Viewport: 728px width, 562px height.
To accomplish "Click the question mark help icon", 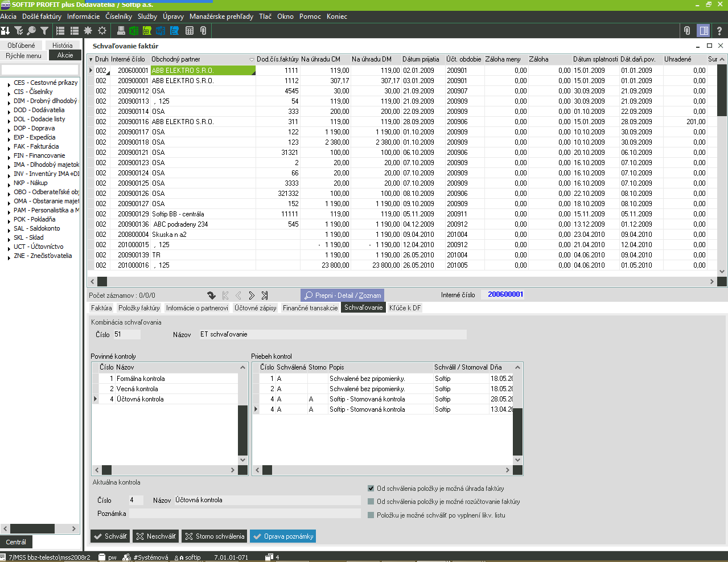I will click(719, 31).
